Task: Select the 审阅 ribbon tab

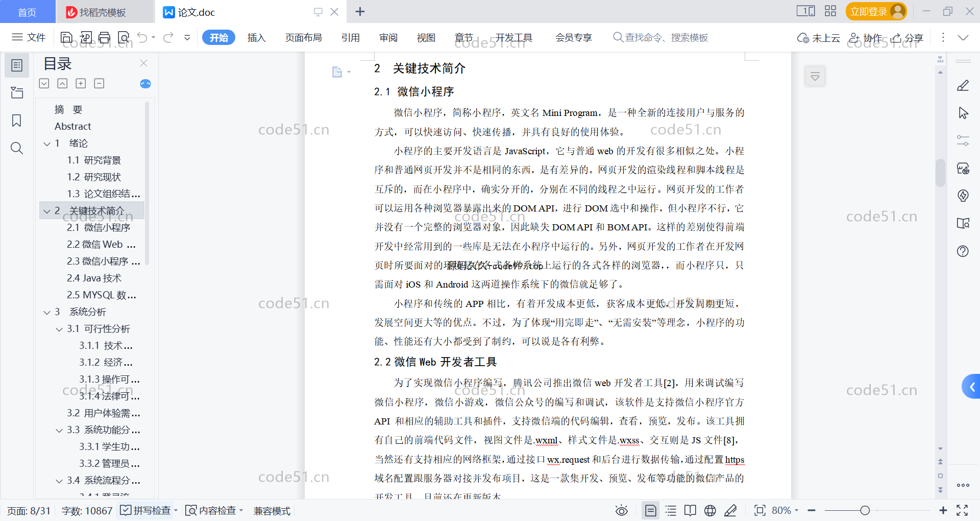Action: [x=388, y=37]
